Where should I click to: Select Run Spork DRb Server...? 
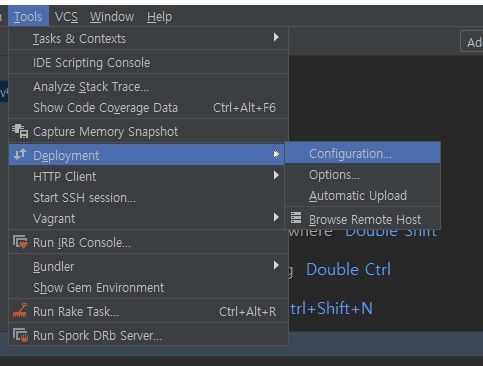point(148,336)
